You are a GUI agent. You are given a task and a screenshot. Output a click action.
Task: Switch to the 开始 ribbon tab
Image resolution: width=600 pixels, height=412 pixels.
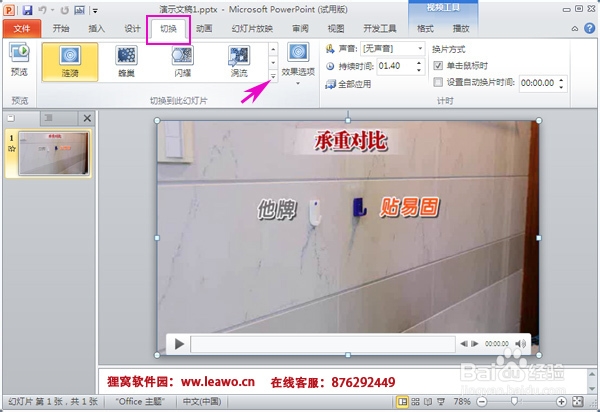coord(61,28)
